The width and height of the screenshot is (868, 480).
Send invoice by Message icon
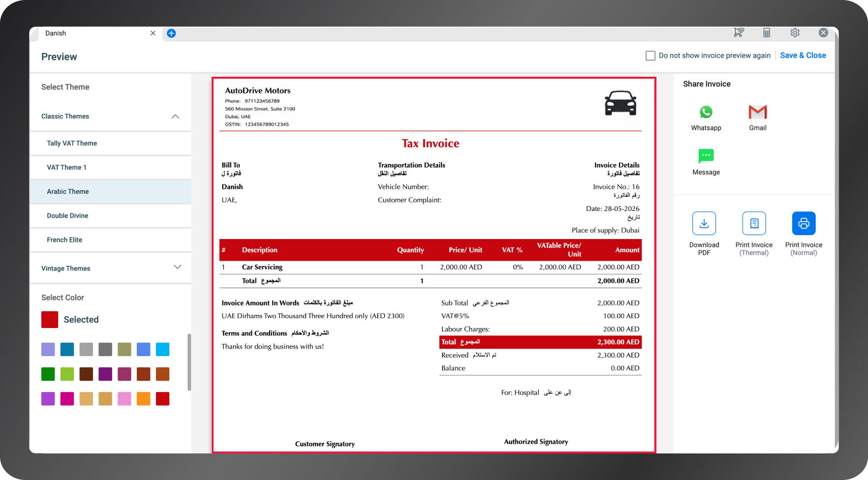pos(706,156)
